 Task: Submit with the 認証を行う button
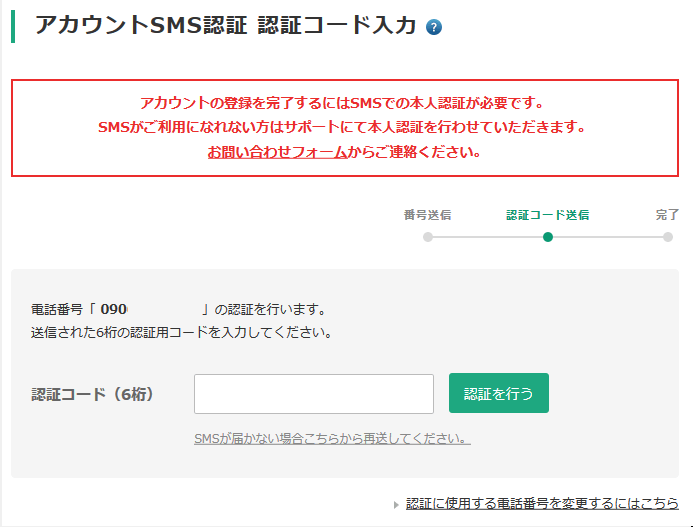(499, 393)
